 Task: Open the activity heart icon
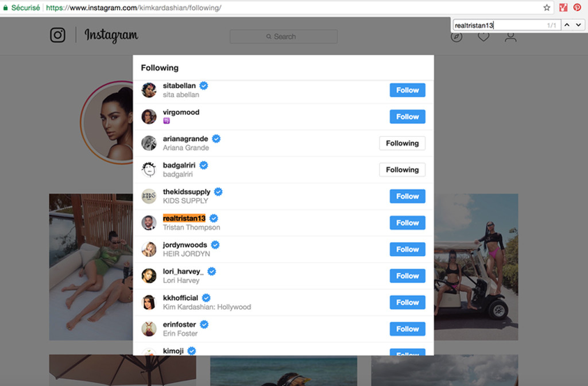tap(483, 37)
